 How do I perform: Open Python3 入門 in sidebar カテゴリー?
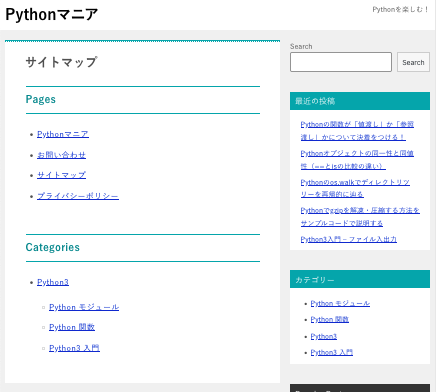coord(332,352)
